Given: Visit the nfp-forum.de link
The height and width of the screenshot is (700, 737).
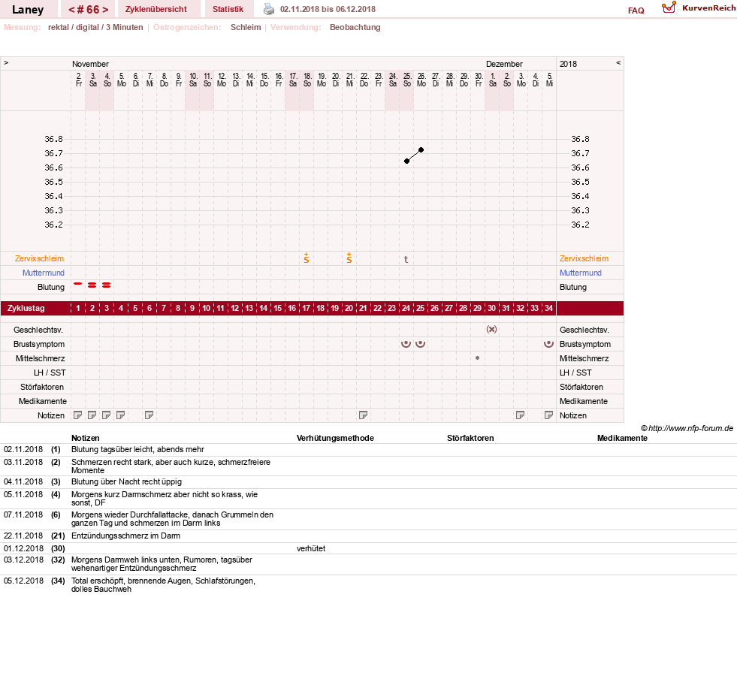Looking at the screenshot, I should pos(690,428).
